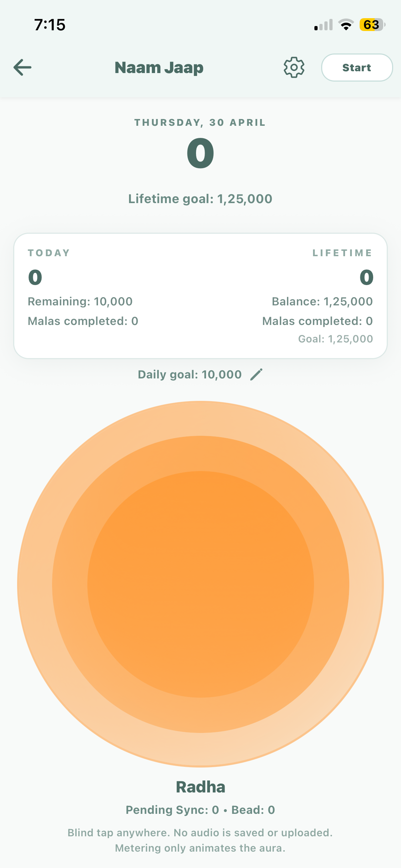Tap the back arrow icon
Screen dimensions: 401x868
(x=22, y=67)
